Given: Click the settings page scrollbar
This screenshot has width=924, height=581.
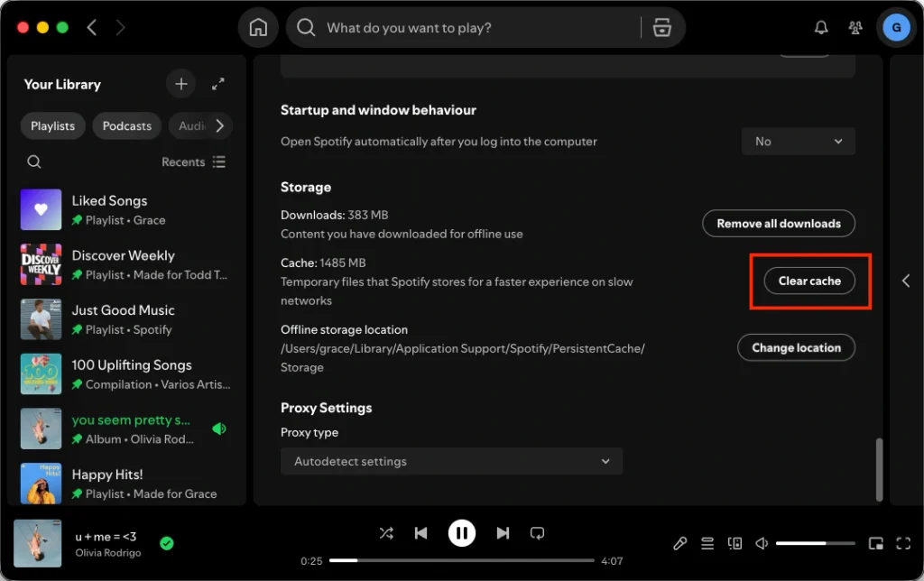Looking at the screenshot, I should coord(879,469).
